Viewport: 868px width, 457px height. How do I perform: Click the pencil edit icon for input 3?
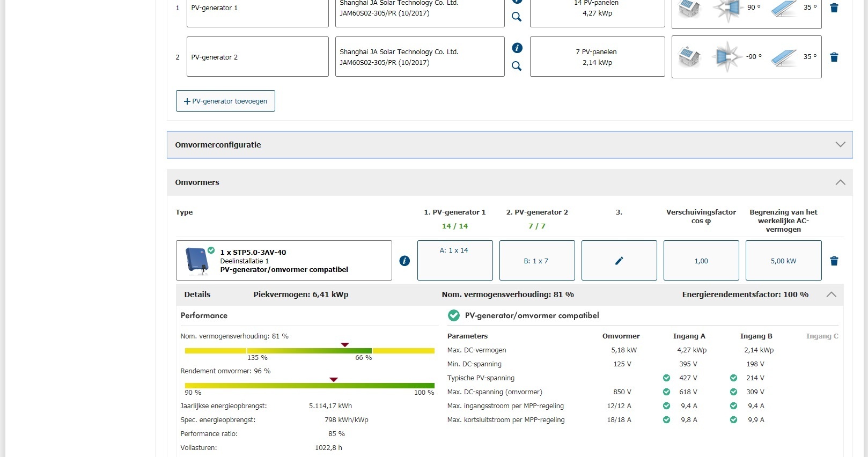[619, 261]
